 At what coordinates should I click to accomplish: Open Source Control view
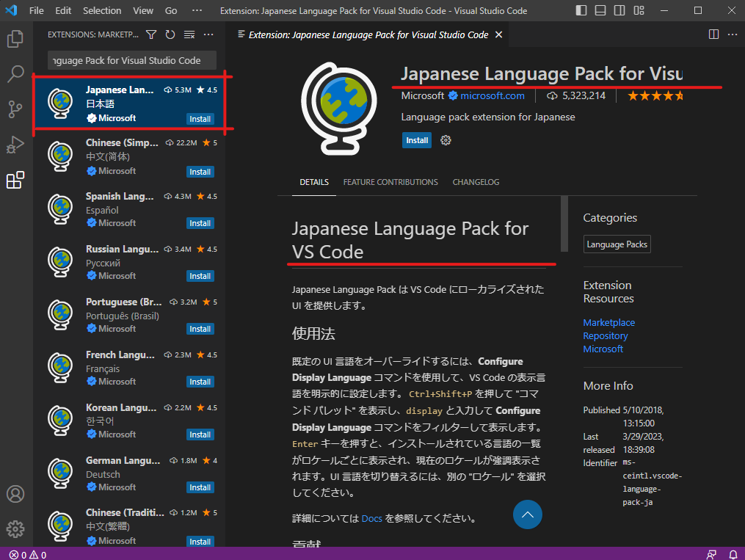[15, 109]
